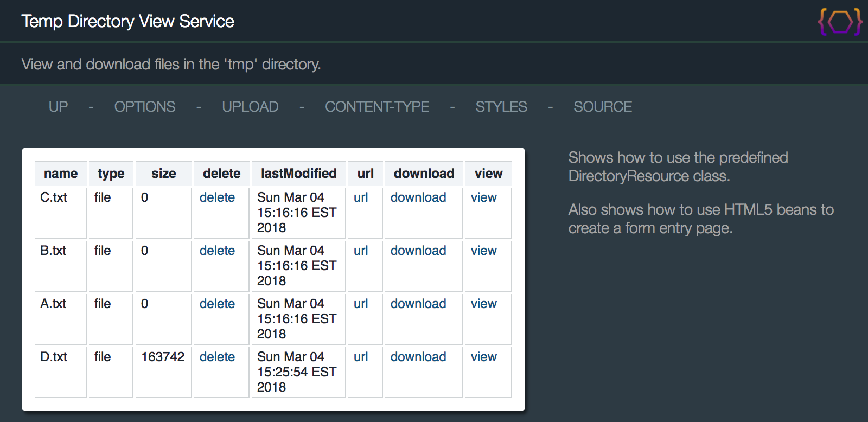This screenshot has width=868, height=422.
Task: Click the 'tmp' directory description text
Action: tap(171, 65)
